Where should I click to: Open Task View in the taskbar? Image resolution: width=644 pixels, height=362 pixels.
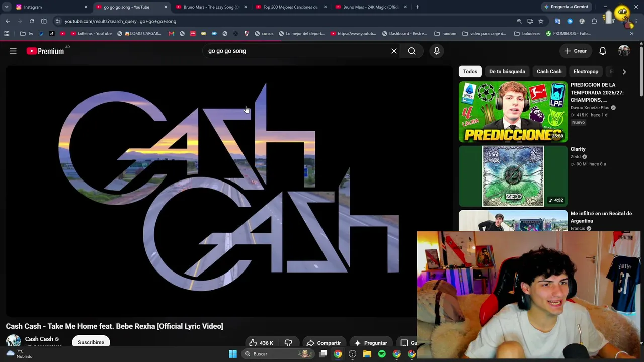coord(324,354)
